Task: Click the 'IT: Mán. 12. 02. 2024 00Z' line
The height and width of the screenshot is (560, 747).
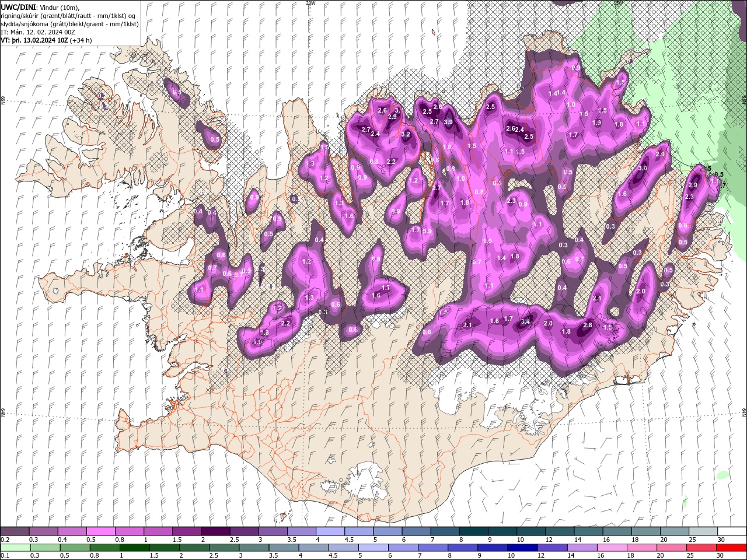Action: pyautogui.click(x=38, y=32)
